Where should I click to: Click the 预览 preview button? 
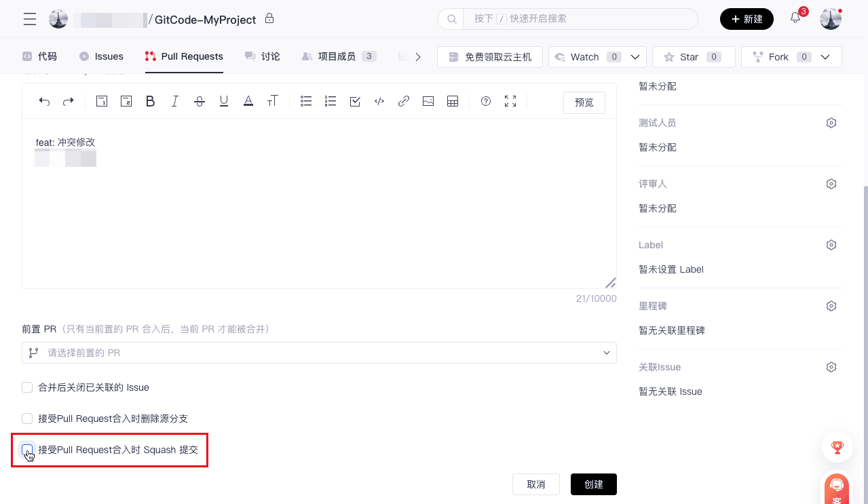tap(584, 102)
